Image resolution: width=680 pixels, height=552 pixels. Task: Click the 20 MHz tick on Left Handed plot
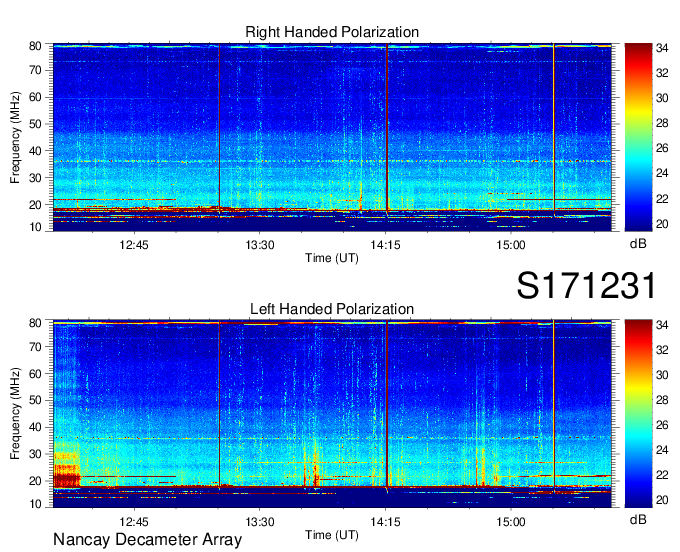35,481
